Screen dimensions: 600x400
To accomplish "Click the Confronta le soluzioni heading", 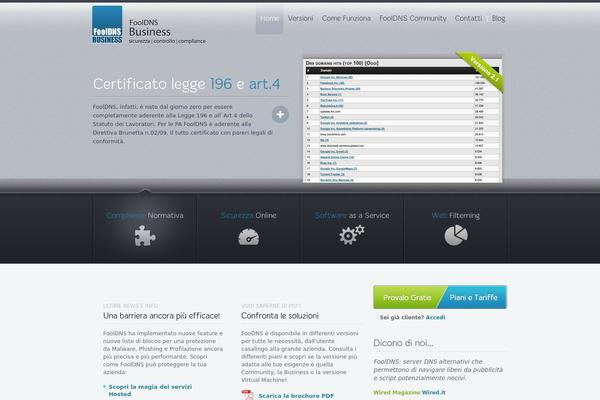I will tap(280, 316).
